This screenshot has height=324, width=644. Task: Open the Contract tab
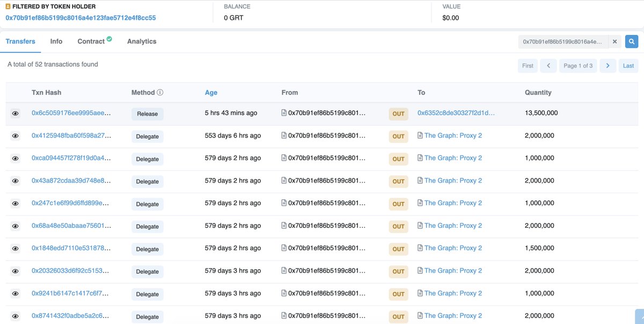(91, 41)
